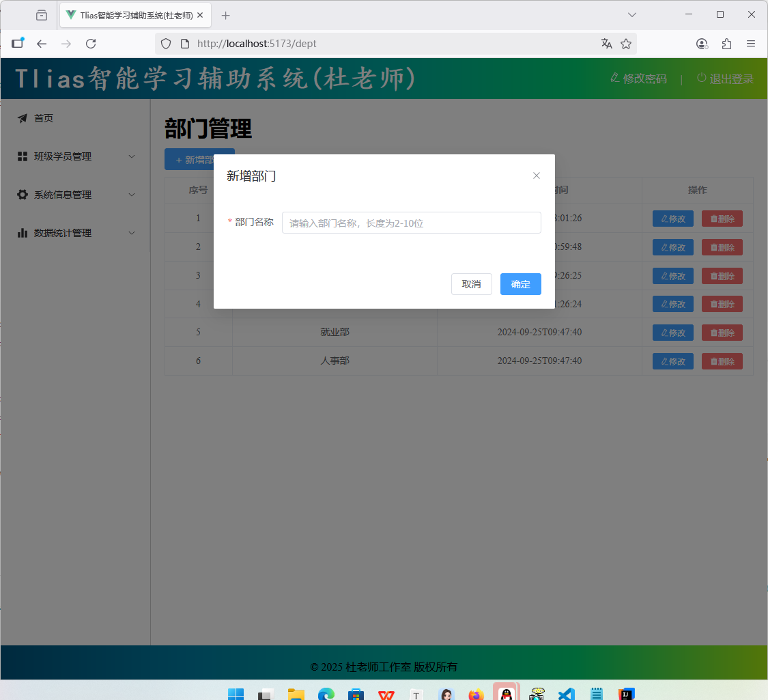Expand 系统信息管理 sidebar menu
Screen dimensions: 768x700
pyautogui.click(x=75, y=195)
